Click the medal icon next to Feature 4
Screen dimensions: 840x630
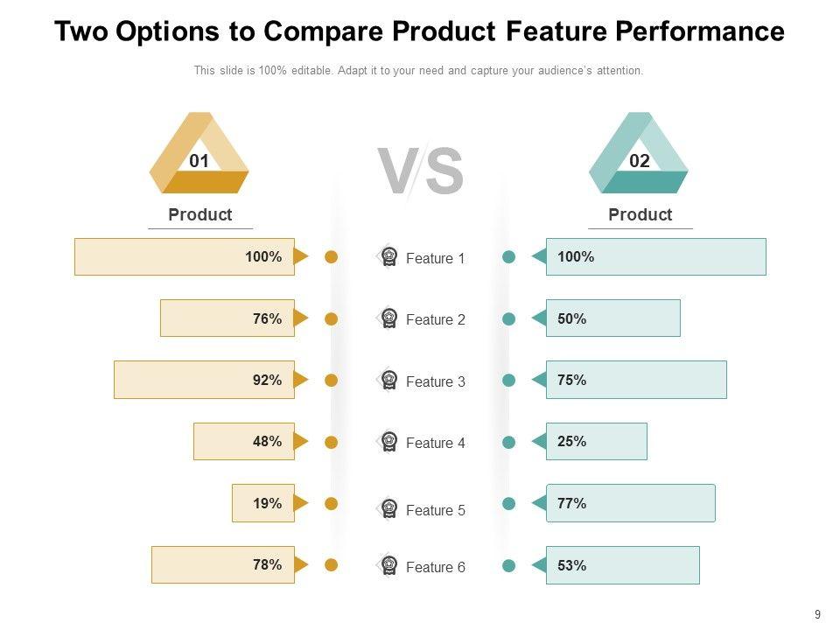point(389,442)
